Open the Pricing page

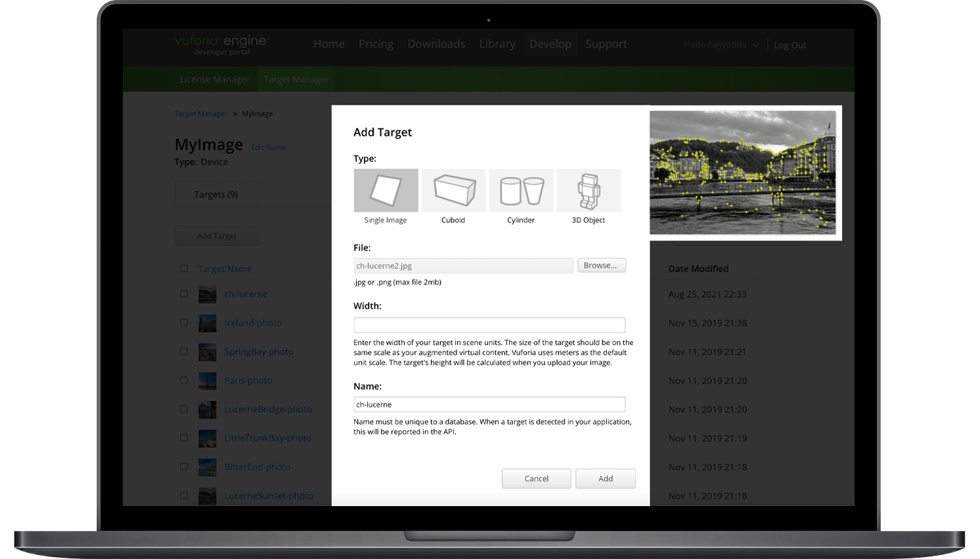pos(376,44)
